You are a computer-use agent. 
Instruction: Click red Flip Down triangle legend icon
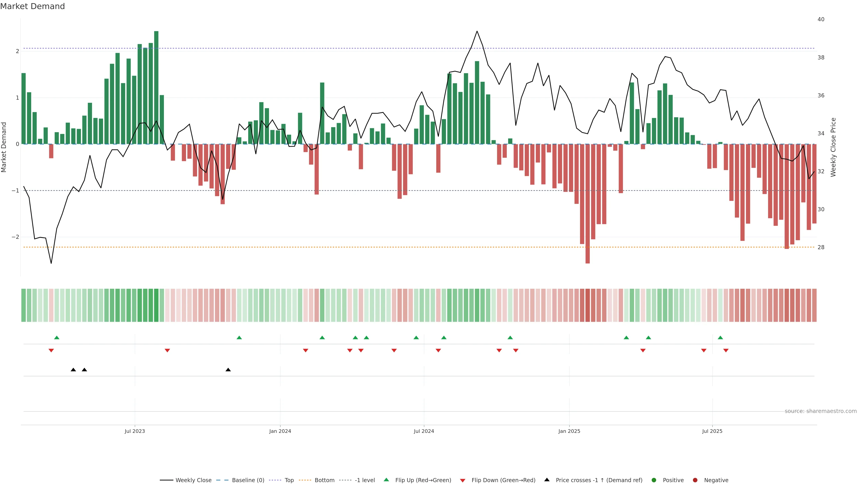pos(463,481)
